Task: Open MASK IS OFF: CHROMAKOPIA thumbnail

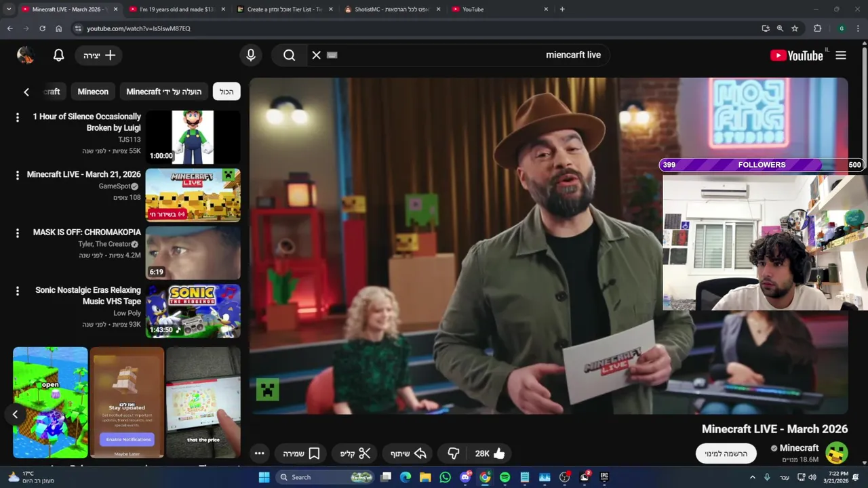Action: (x=193, y=253)
